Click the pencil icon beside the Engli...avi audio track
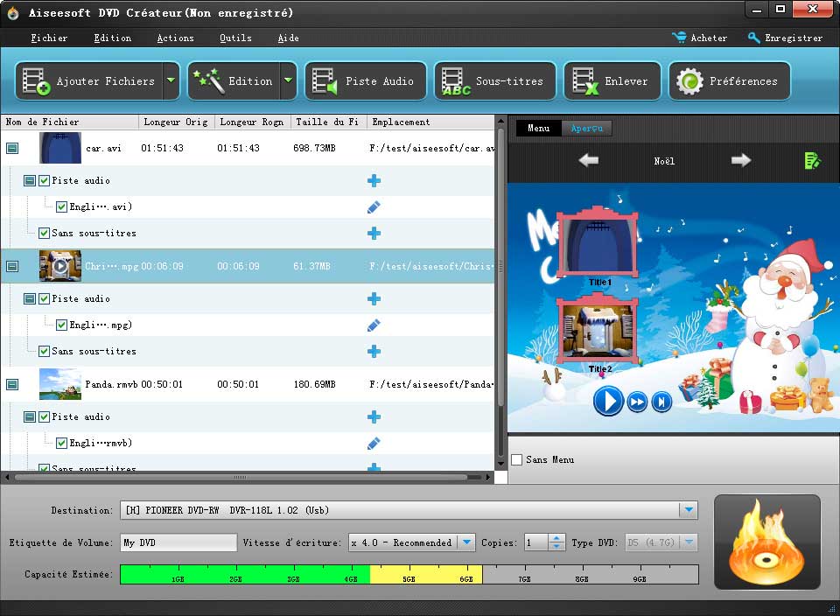 pos(374,207)
